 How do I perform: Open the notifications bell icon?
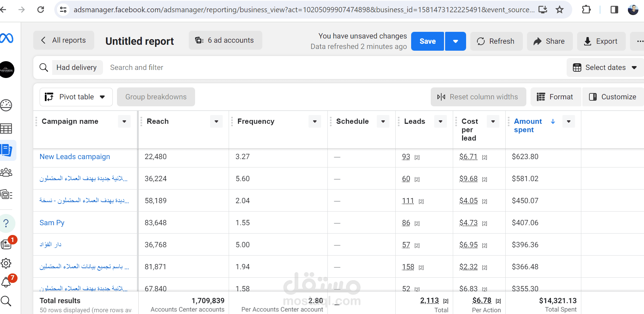point(6,282)
